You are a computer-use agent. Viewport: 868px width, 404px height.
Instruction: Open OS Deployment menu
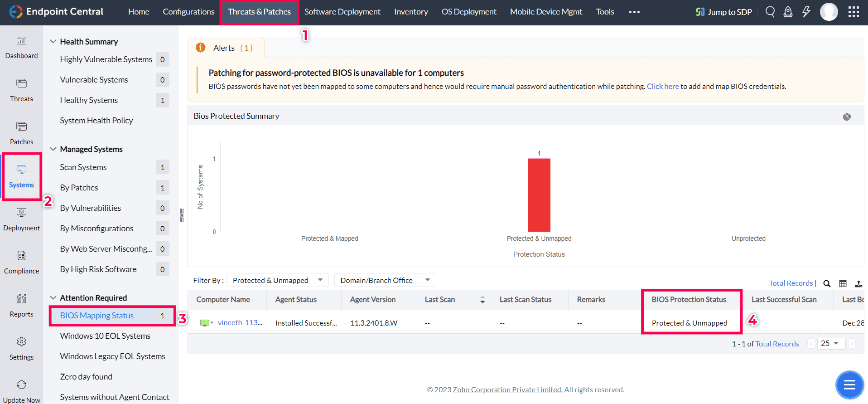pos(469,12)
